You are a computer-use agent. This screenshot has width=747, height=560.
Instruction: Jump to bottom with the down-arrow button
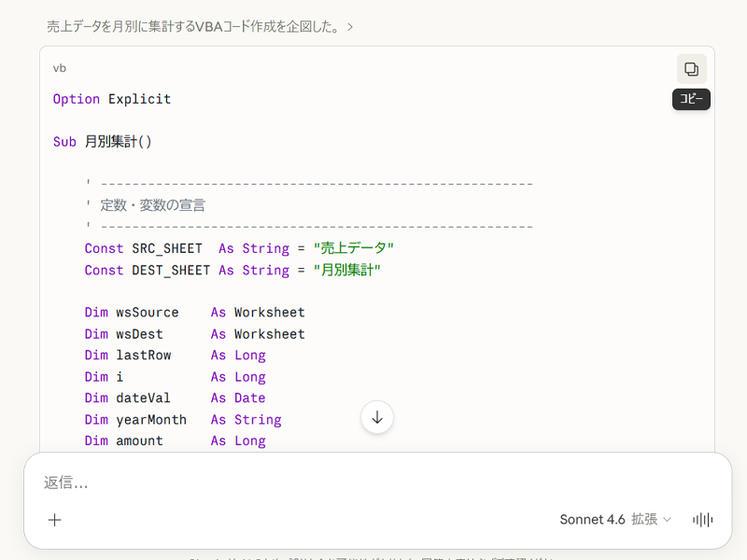tap(377, 417)
